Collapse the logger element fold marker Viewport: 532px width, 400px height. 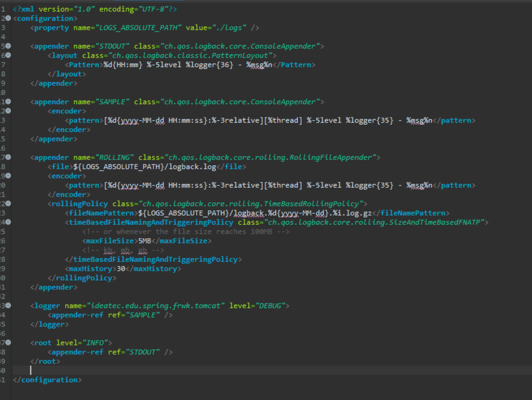coord(8,306)
